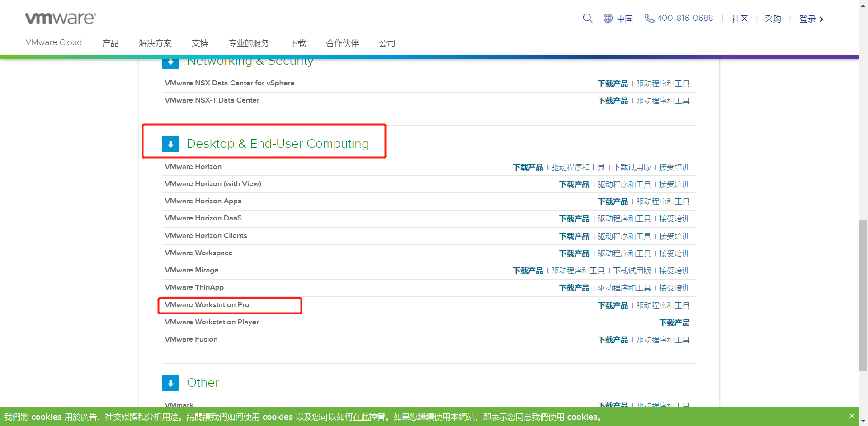Click 下载产品 for VMware ThinApp
This screenshot has height=426, width=868.
[x=574, y=288]
